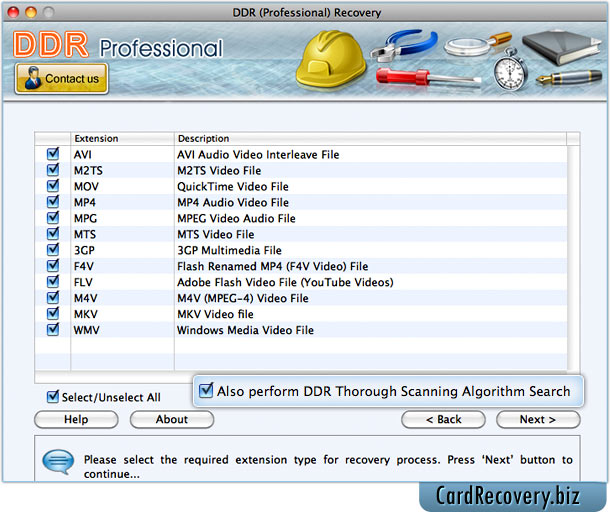Toggle the MOV extension checkbox
This screenshot has height=512, width=610.
[x=53, y=186]
